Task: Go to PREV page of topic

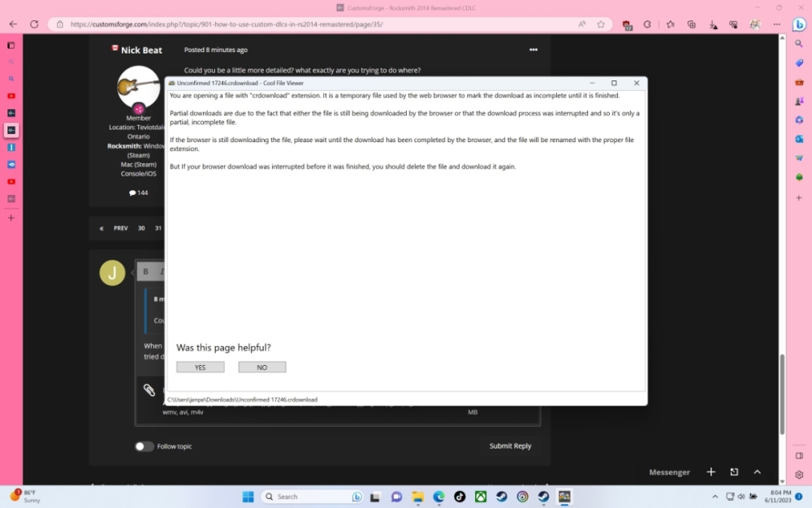Action: pyautogui.click(x=120, y=228)
